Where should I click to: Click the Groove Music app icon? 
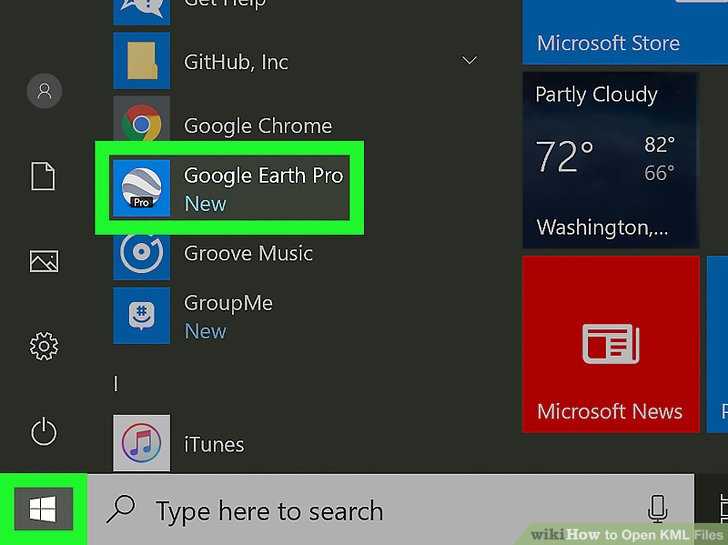(x=142, y=255)
